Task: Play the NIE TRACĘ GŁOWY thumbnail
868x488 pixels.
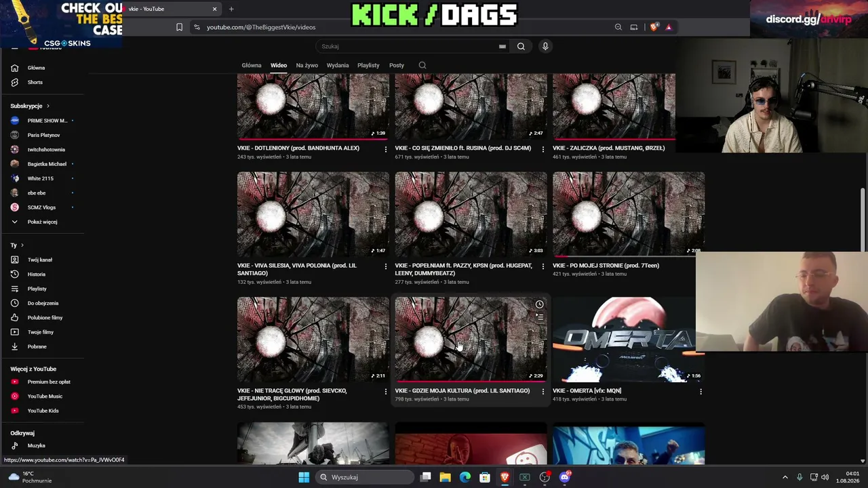Action: pyautogui.click(x=313, y=340)
